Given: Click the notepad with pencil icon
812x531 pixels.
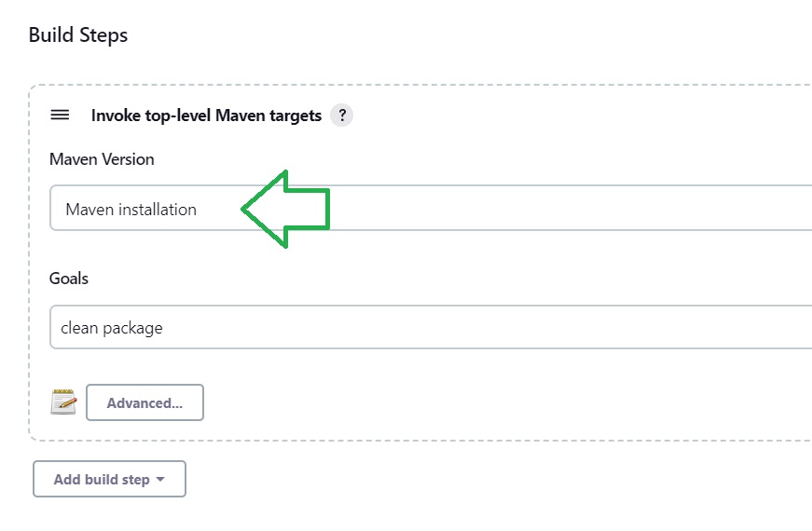Looking at the screenshot, I should (x=63, y=402).
